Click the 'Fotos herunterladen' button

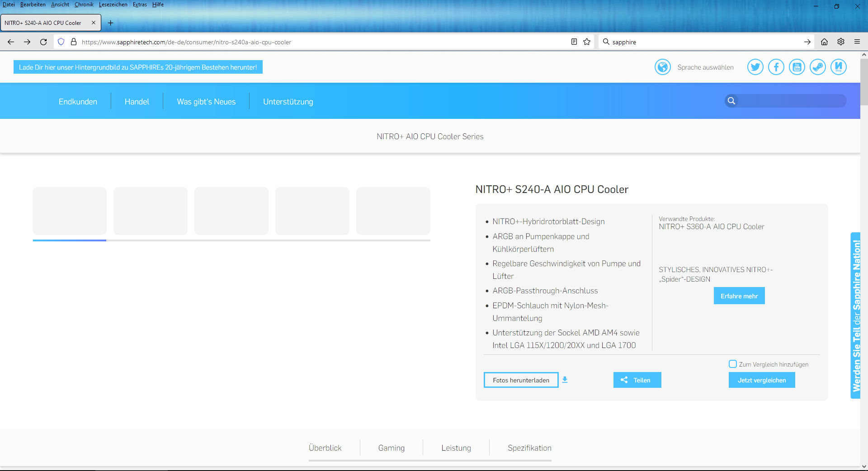pyautogui.click(x=521, y=380)
